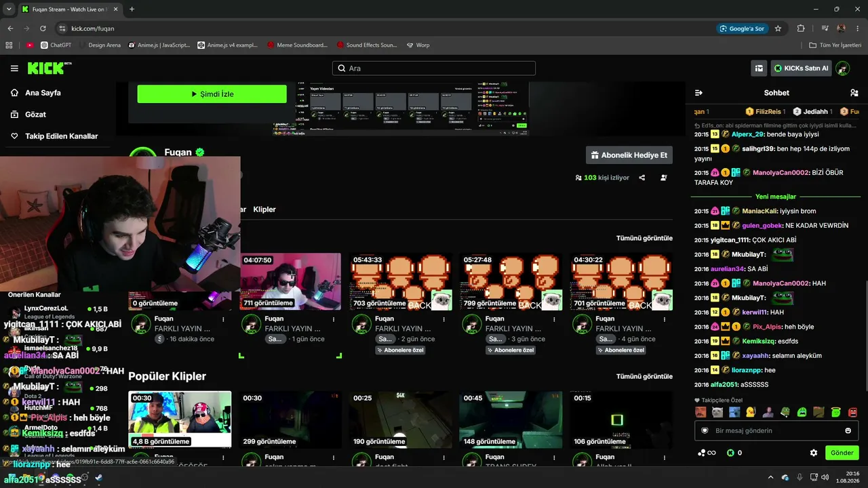The height and width of the screenshot is (488, 868).
Task: Reload the page in Chrome
Action: (43, 28)
